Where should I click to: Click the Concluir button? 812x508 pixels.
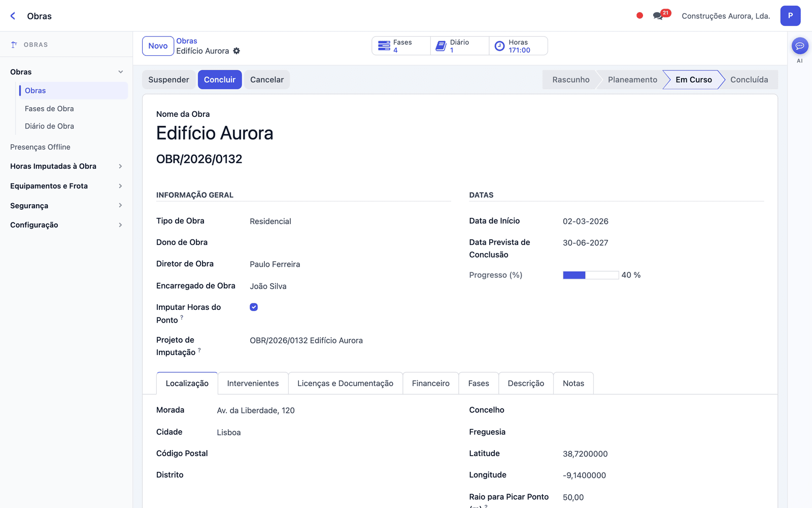point(220,80)
